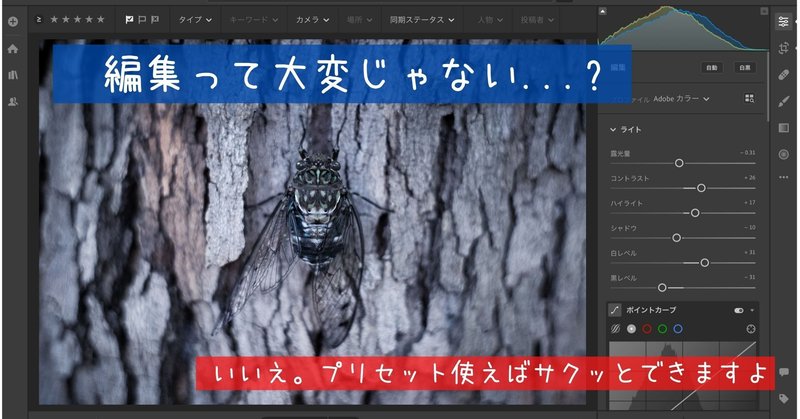Open the shared people icon in left sidebar
800x419 pixels.
(x=13, y=102)
